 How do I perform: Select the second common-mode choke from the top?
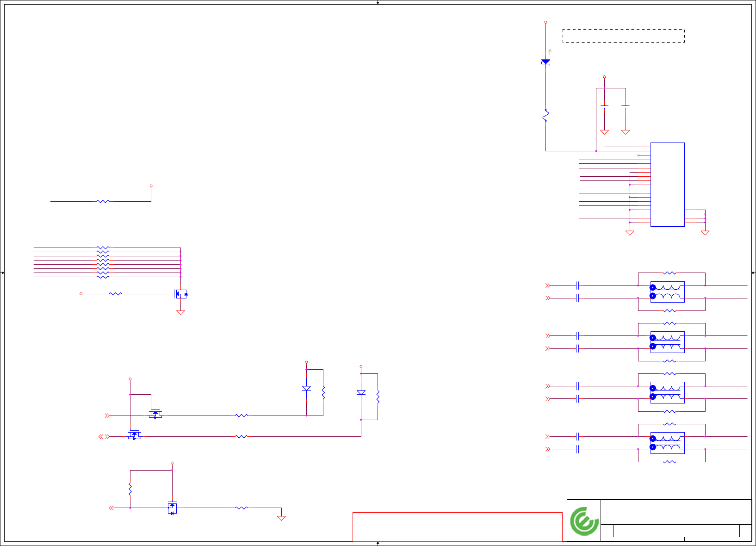[x=667, y=342]
